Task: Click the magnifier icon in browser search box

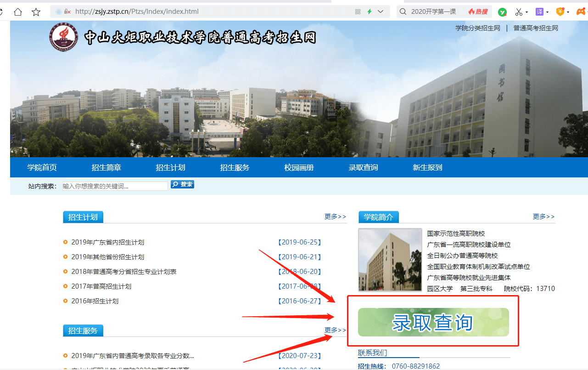Action: pyautogui.click(x=403, y=11)
